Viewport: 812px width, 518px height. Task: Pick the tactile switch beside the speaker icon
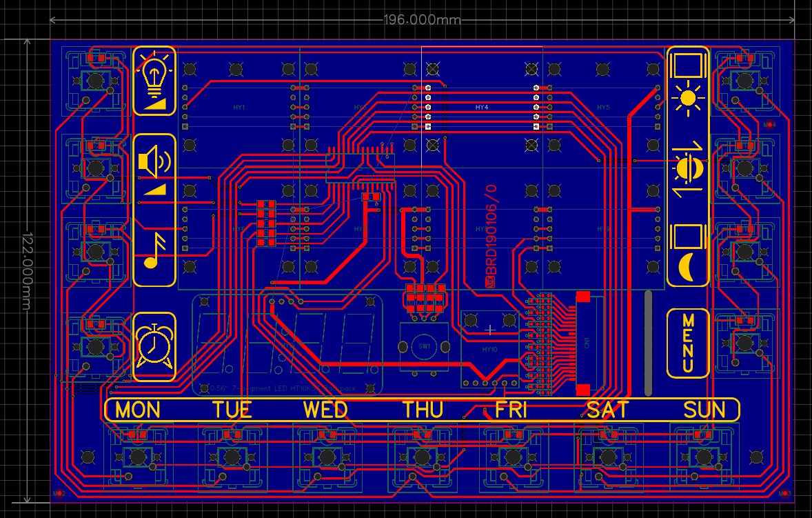(x=95, y=168)
